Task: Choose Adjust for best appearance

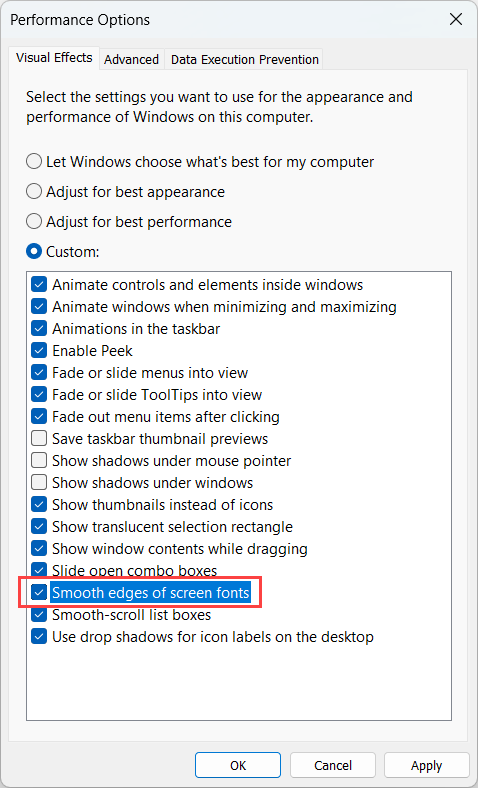Action: 34,191
